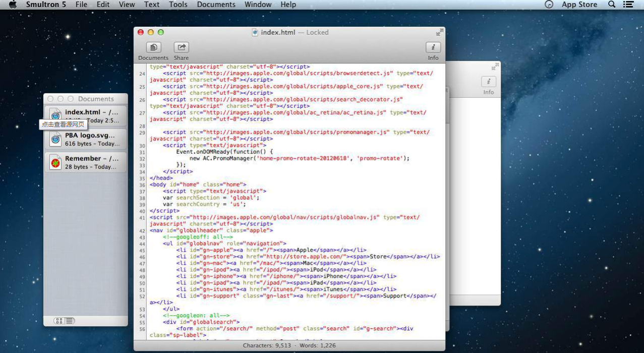This screenshot has width=644, height=353.
Task: Open the Smultron 5 application menu
Action: coord(46,5)
